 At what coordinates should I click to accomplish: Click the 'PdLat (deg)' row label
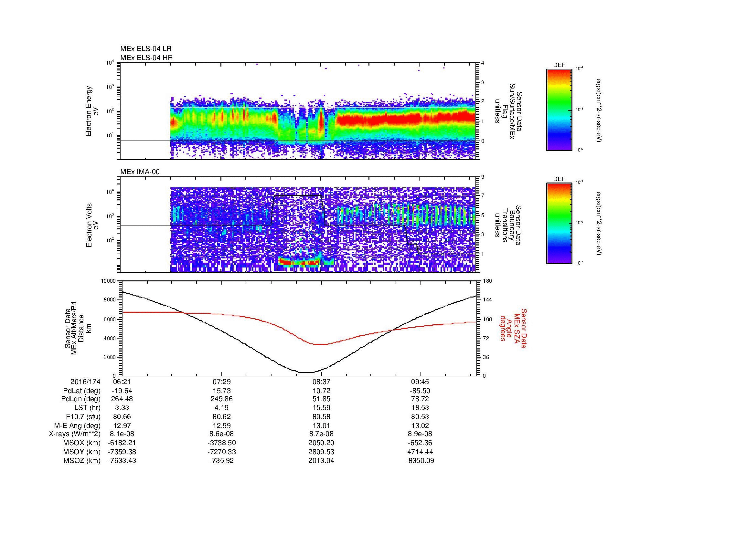[82, 391]
